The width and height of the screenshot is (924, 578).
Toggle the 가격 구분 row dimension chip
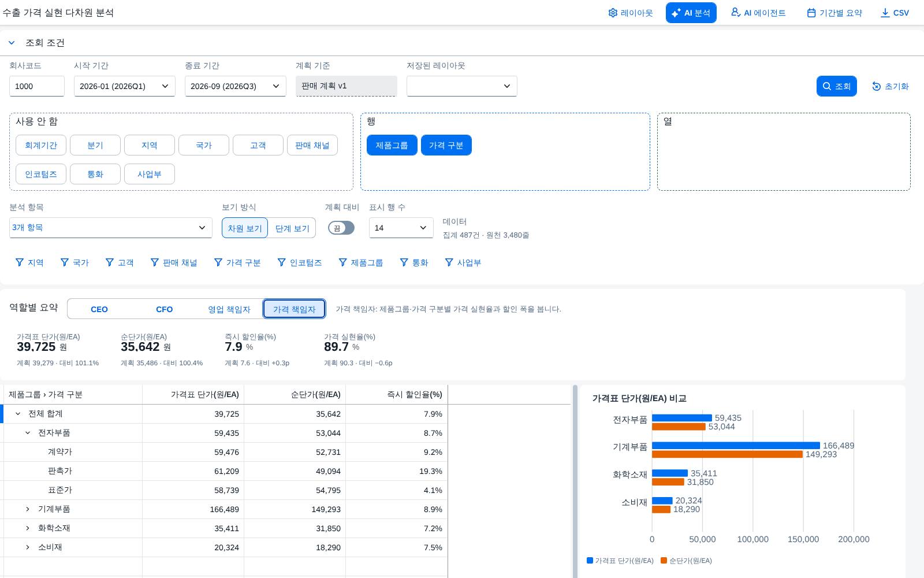pyautogui.click(x=446, y=145)
